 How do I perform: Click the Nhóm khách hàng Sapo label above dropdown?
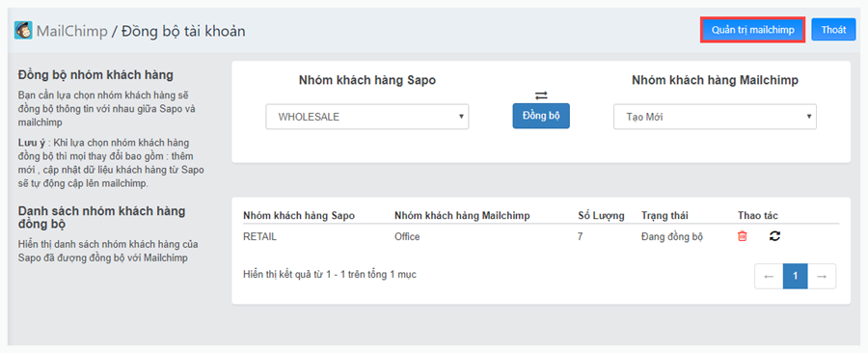click(x=367, y=80)
